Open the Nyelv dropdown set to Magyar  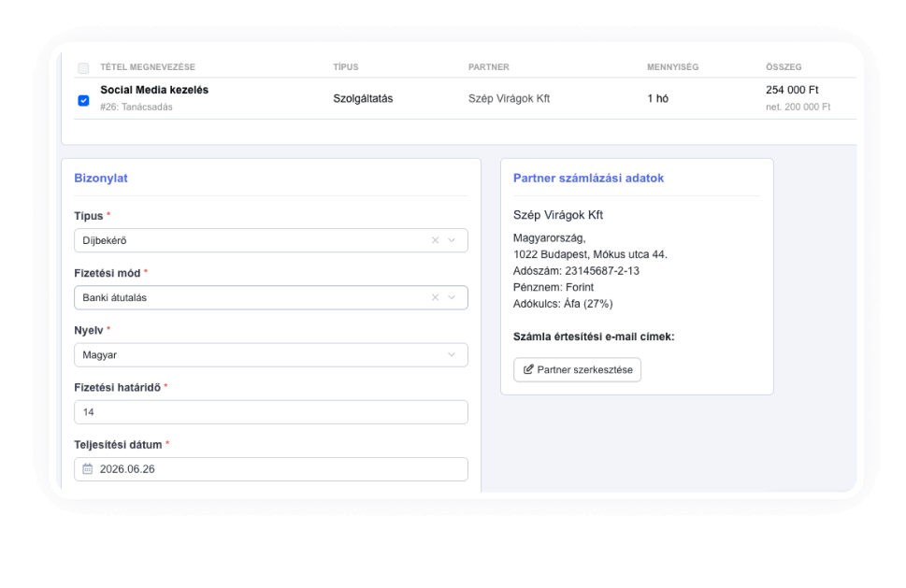(271, 354)
